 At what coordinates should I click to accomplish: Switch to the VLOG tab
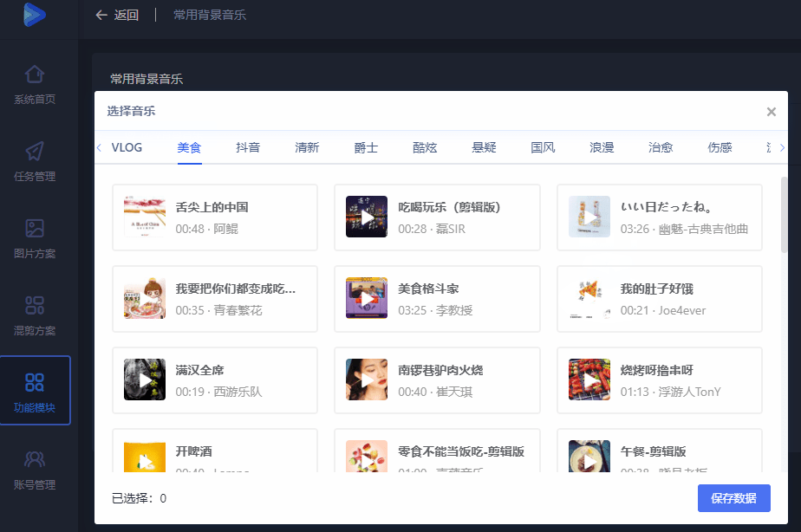click(x=127, y=147)
